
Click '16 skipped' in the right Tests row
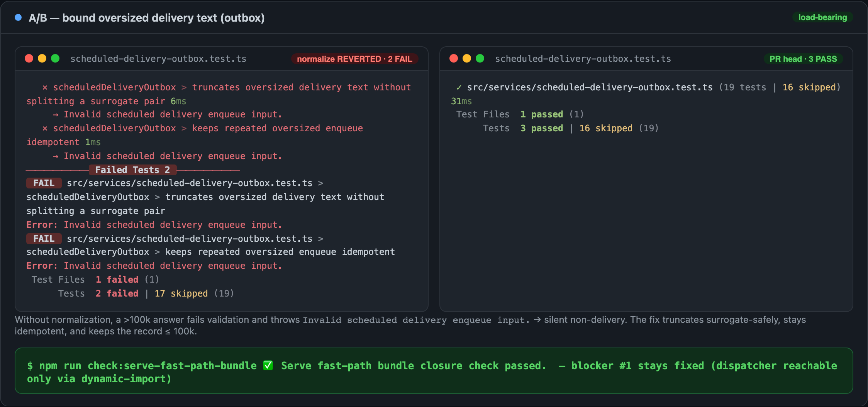pyautogui.click(x=606, y=128)
